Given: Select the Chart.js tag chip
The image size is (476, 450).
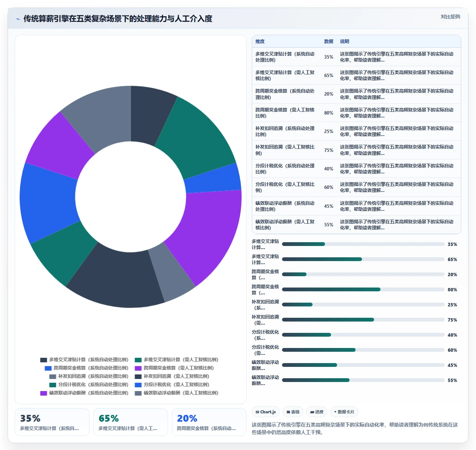Looking at the screenshot, I should 266,412.
